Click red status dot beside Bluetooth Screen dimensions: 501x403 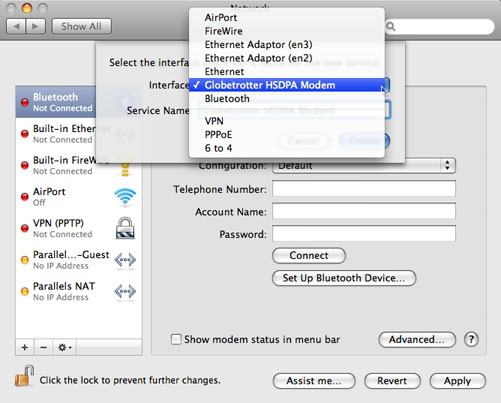[25, 102]
